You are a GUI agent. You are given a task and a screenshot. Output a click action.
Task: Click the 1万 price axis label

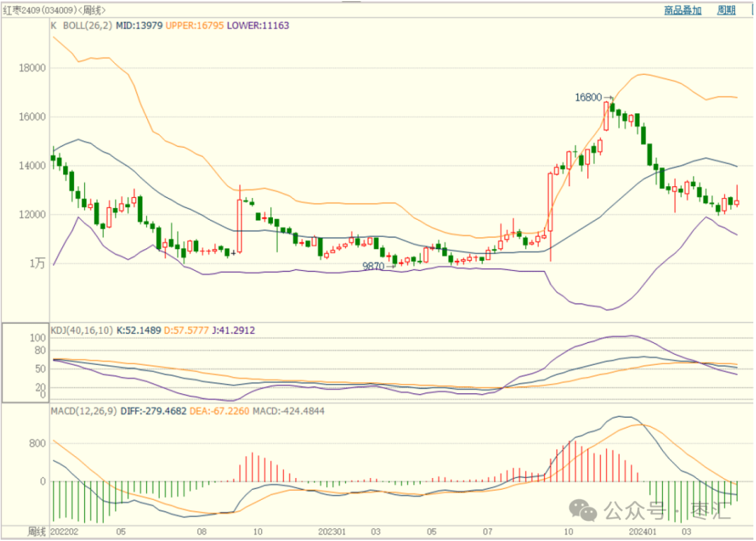pos(36,264)
